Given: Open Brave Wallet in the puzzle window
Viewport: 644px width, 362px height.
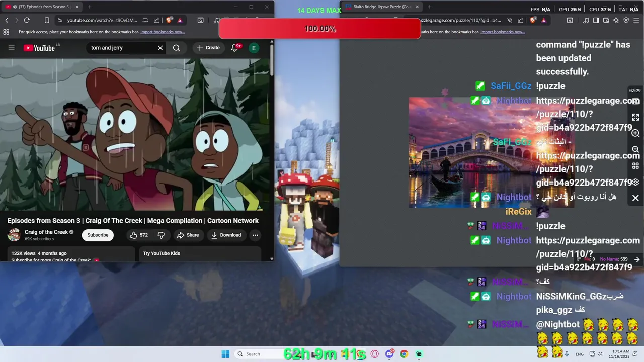Looking at the screenshot, I should click(606, 20).
